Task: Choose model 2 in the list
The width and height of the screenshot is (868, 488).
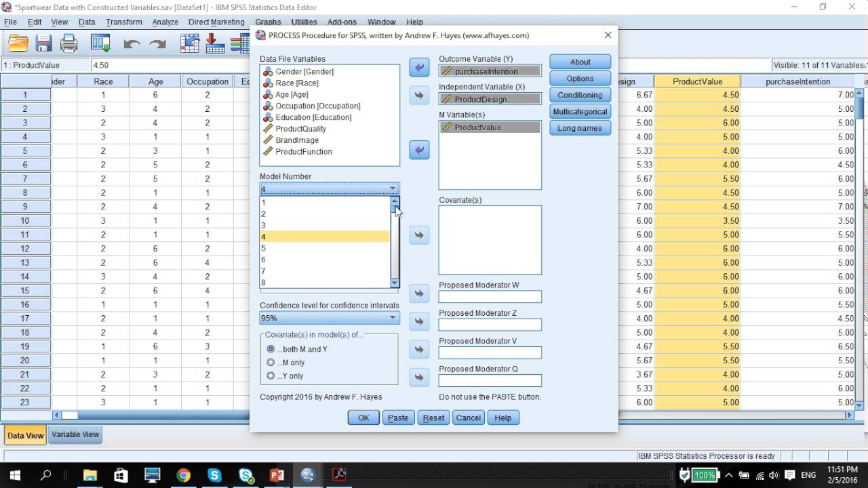Action: click(x=325, y=213)
